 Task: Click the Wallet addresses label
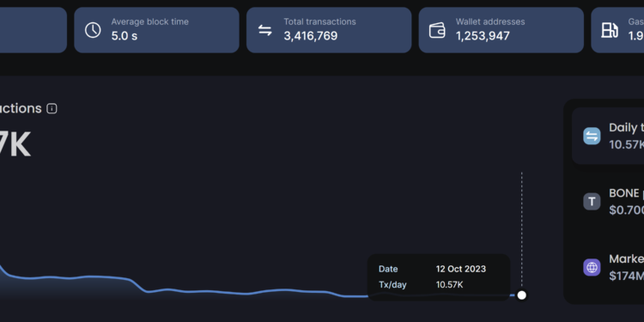pos(490,21)
